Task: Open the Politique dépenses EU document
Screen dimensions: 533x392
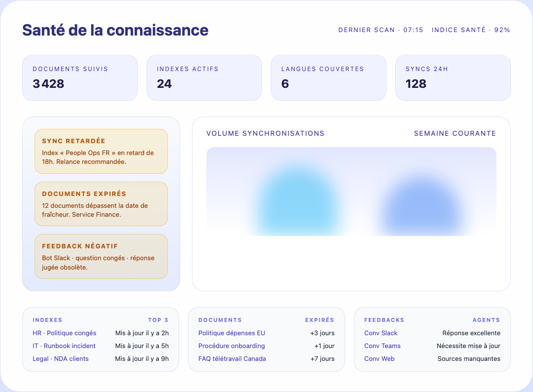Action: [x=231, y=333]
